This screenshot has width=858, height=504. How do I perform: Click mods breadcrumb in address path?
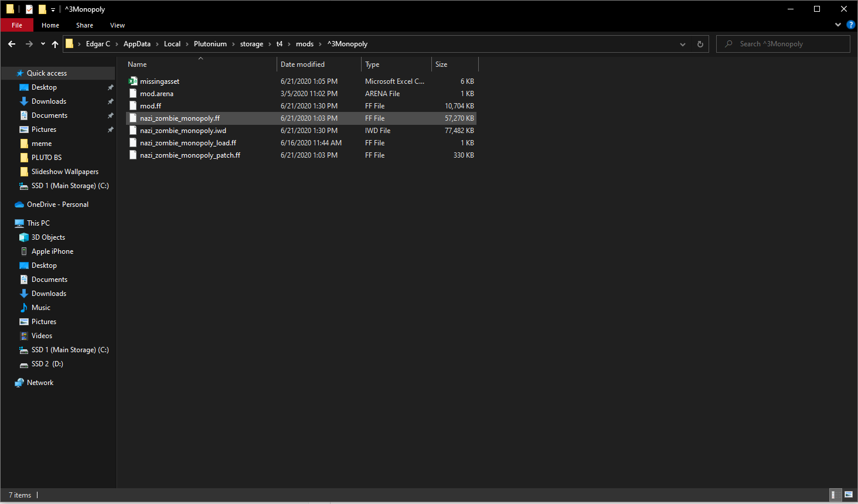pos(305,44)
